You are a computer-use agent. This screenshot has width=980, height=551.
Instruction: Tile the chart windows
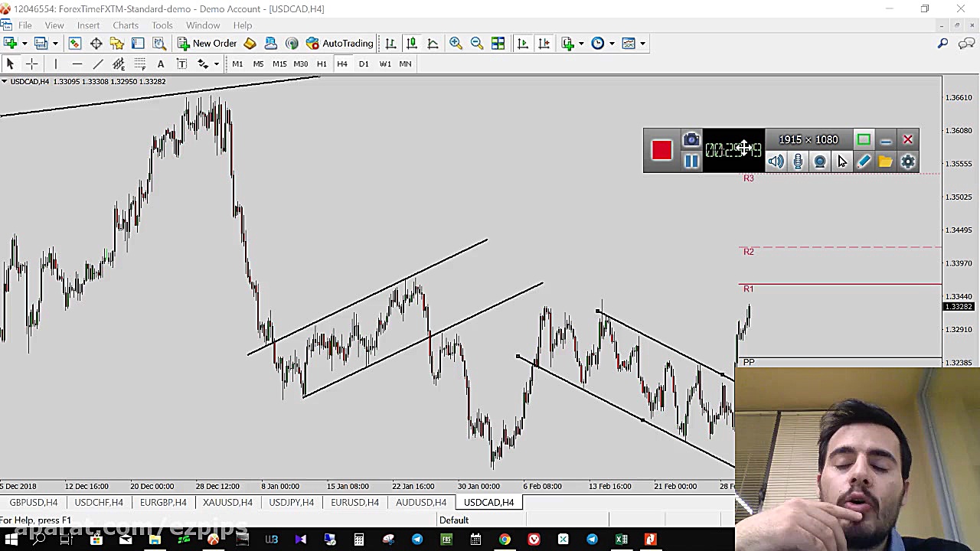coord(498,44)
